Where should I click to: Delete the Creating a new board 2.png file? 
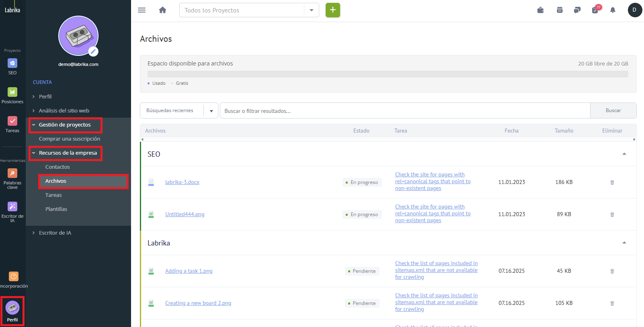(612, 303)
